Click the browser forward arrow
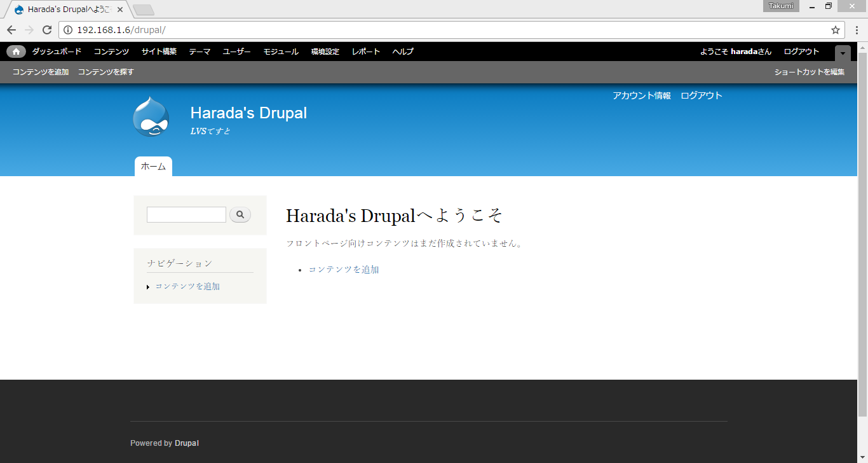This screenshot has width=868, height=463. click(29, 30)
